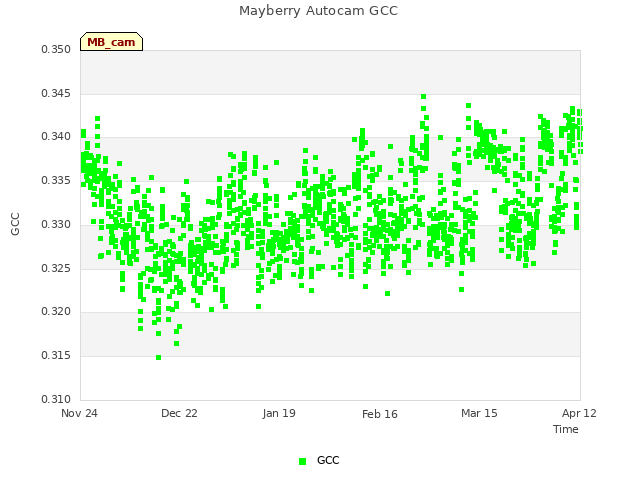
Task: Click the MB_cam label tag
Action: tap(111, 42)
